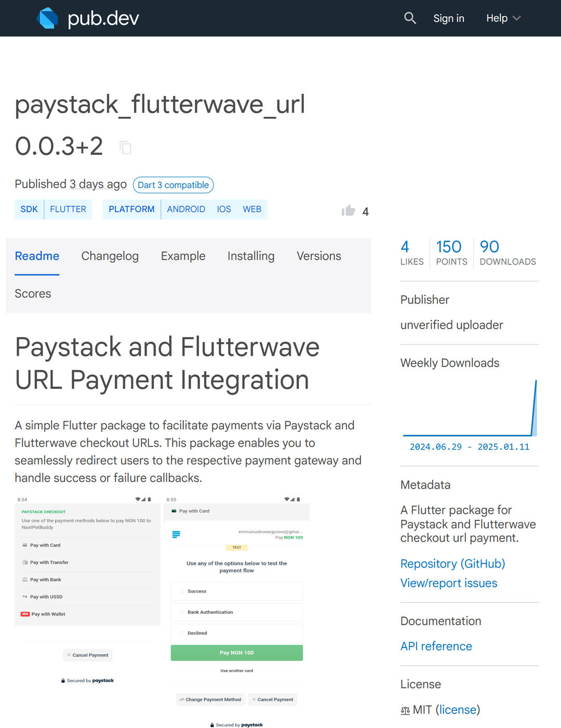561x728 pixels.
Task: Like the package with the thumbs-up icon
Action: (349, 210)
